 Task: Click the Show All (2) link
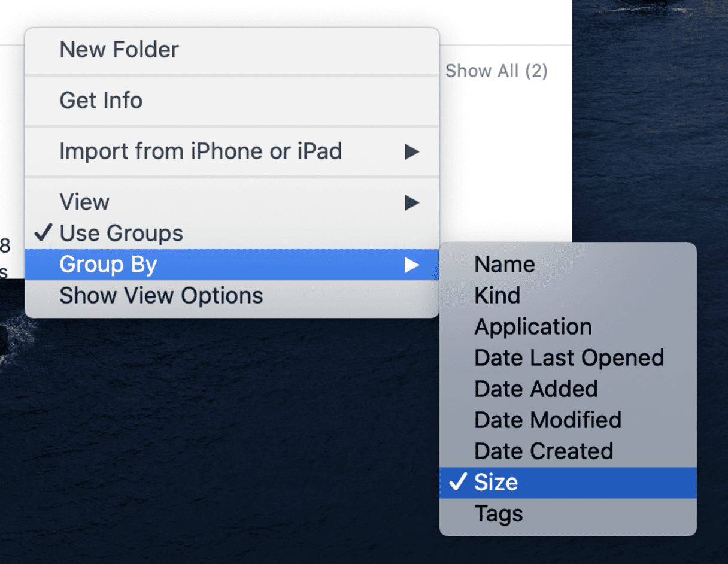496,71
